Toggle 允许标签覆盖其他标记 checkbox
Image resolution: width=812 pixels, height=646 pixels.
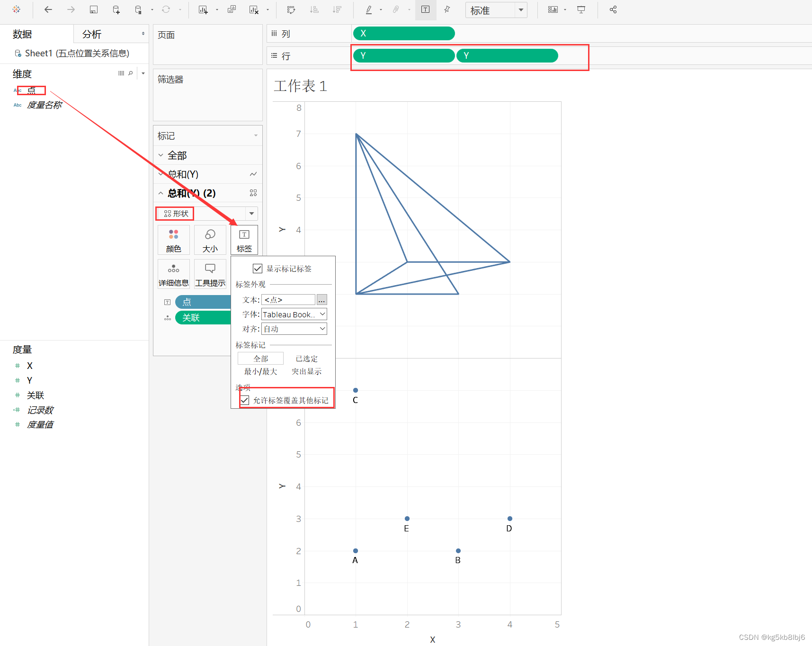click(245, 400)
